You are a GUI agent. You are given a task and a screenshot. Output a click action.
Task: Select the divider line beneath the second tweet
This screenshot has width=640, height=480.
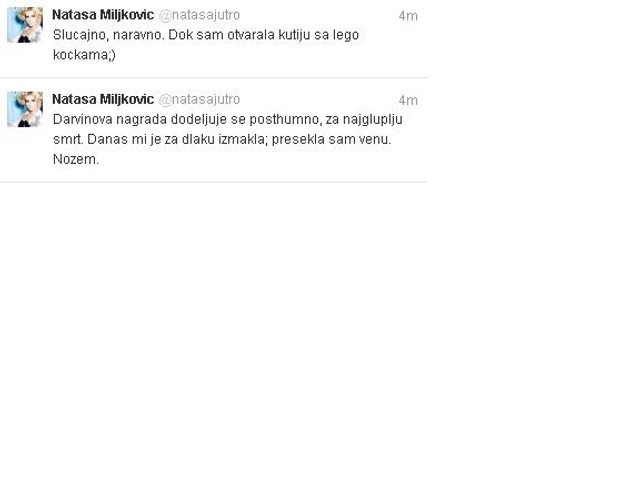(x=213, y=182)
